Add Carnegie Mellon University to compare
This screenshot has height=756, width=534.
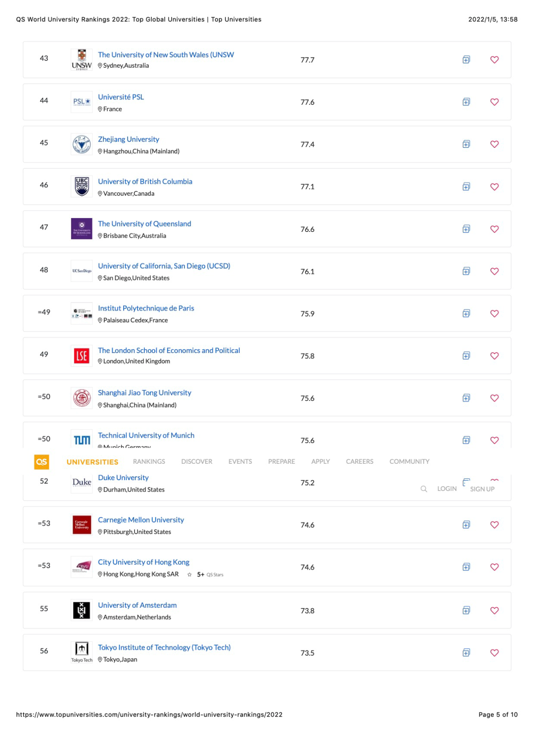tap(466, 525)
